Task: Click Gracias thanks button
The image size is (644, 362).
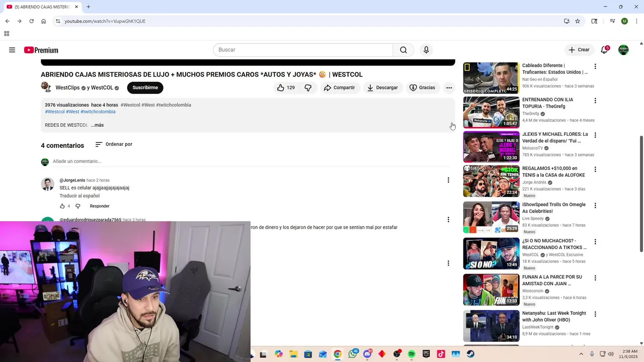Action: (423, 87)
